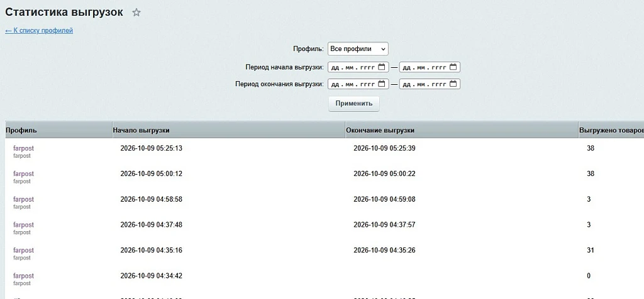644x299 pixels.
Task: Open farpost profile in row started 04:35:16
Action: 23,250
